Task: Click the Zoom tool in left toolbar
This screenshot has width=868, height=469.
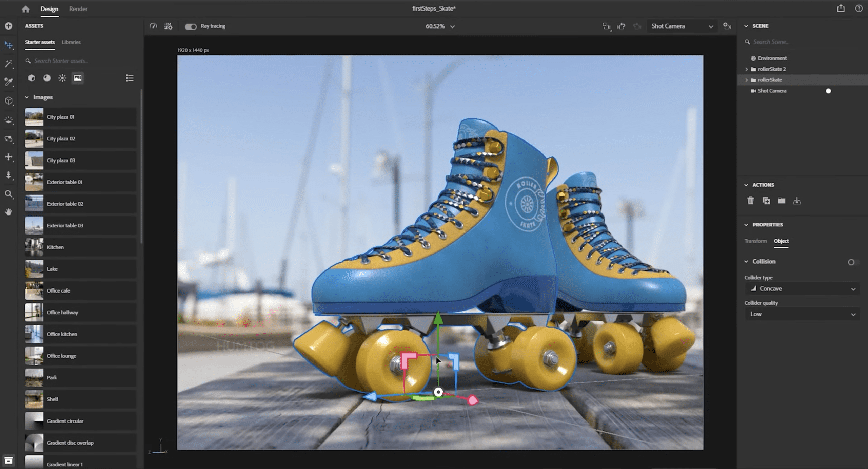Action: tap(9, 194)
